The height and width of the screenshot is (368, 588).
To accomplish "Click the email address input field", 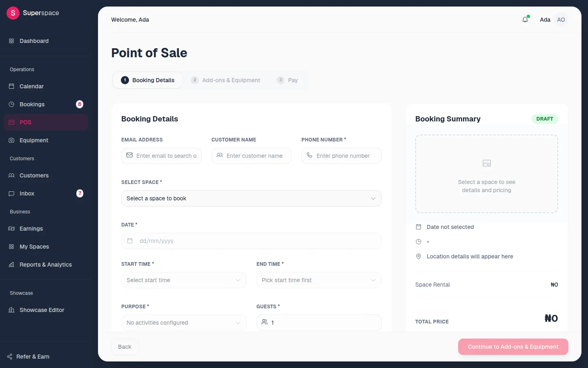I will point(161,156).
